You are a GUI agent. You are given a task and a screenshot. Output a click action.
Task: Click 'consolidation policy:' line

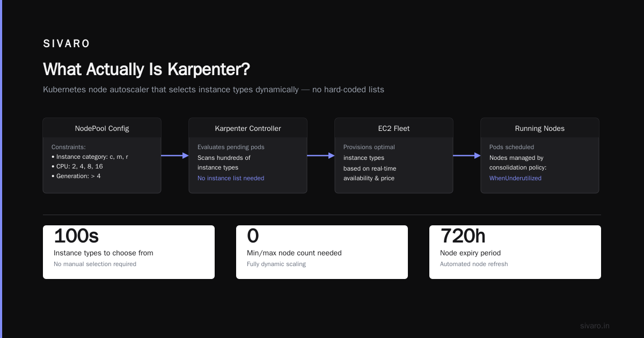coord(518,168)
